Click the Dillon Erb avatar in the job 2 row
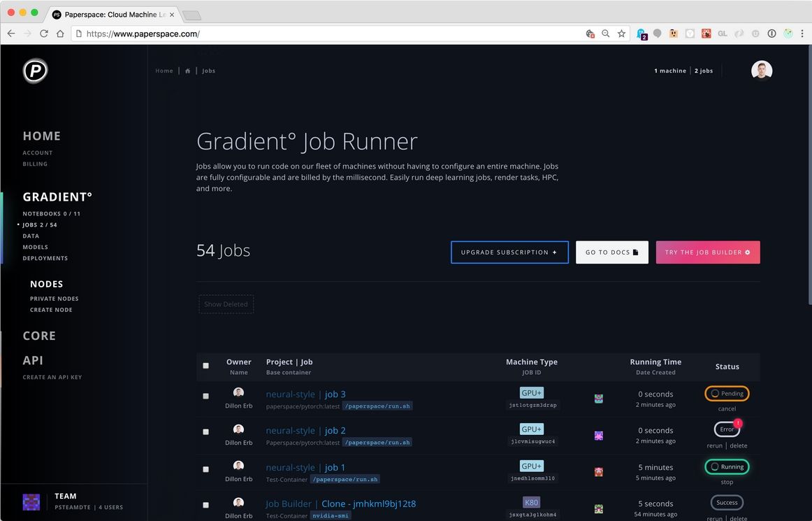Viewport: 812px width, 521px height. pyautogui.click(x=238, y=429)
